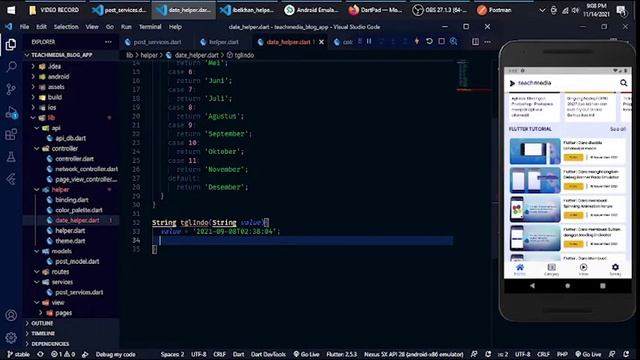The width and height of the screenshot is (640, 360).
Task: Click the hot reload lightning icon
Action: (417, 41)
